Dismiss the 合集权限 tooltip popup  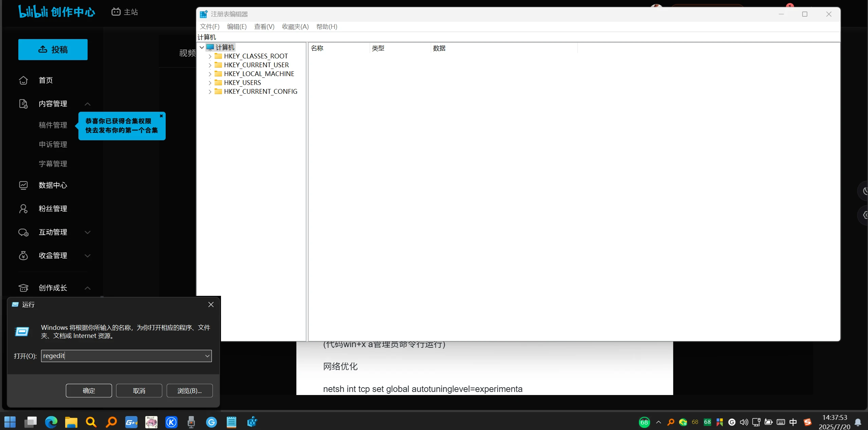click(161, 116)
